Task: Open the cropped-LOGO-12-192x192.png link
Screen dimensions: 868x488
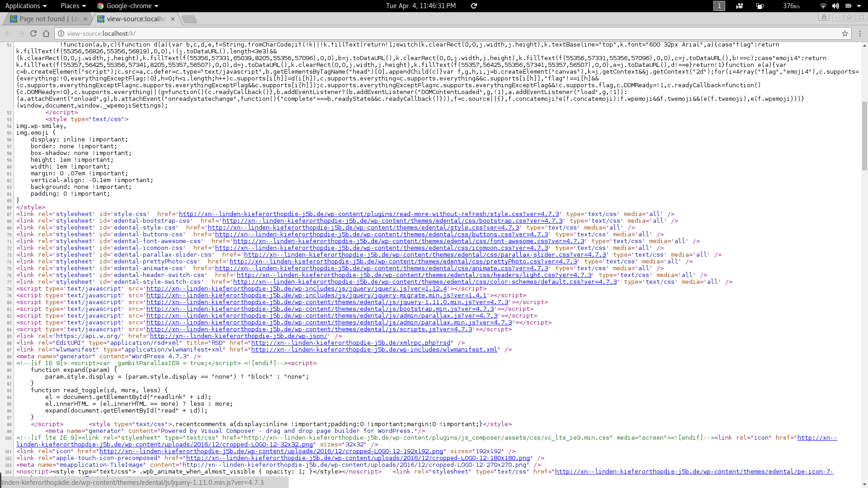Action: 271,451
